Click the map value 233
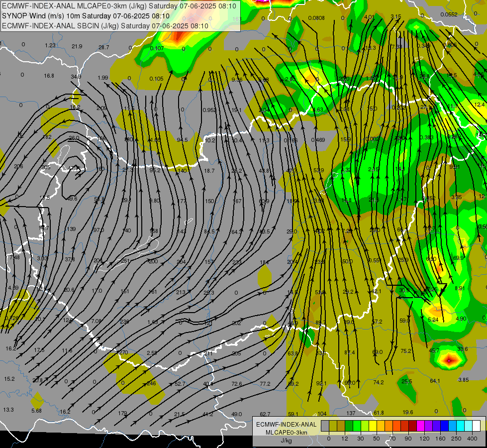 pos(237,262)
